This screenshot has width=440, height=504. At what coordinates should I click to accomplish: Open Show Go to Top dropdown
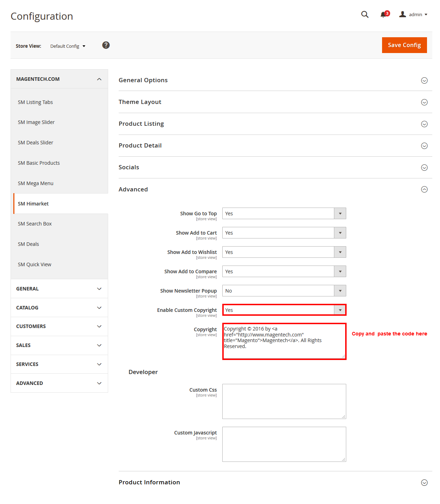[284, 214]
